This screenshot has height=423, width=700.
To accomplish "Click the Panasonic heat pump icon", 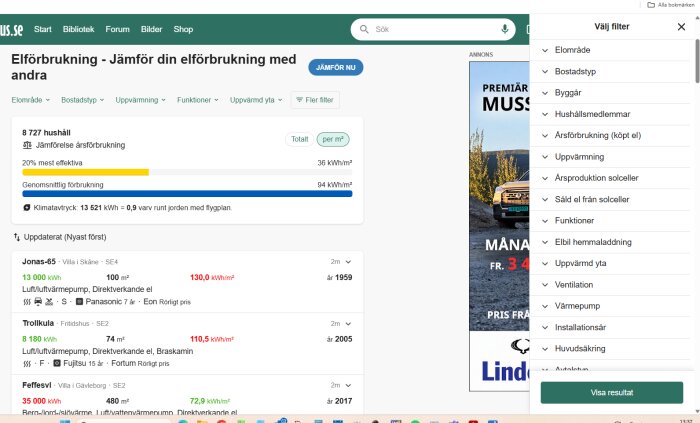I will pos(79,302).
